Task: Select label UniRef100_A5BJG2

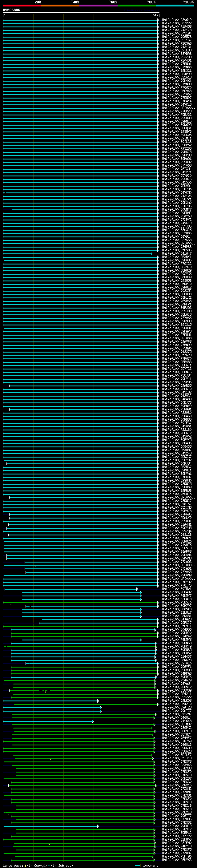Action: [x=176, y=115]
